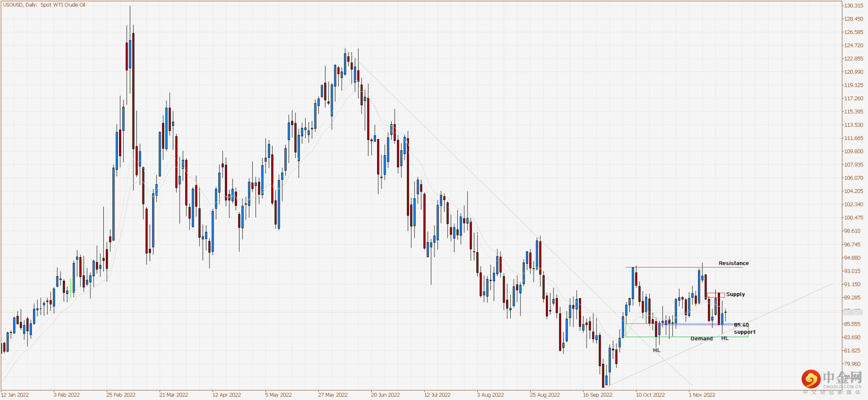The height and width of the screenshot is (400, 868).
Task: Click the HL marker right of Demand label
Action: click(725, 338)
